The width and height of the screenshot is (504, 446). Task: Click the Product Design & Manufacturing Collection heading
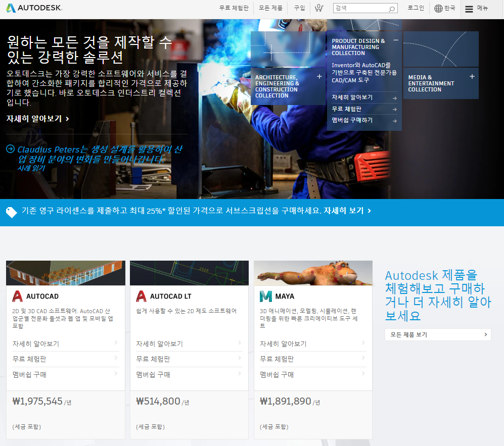tap(358, 47)
